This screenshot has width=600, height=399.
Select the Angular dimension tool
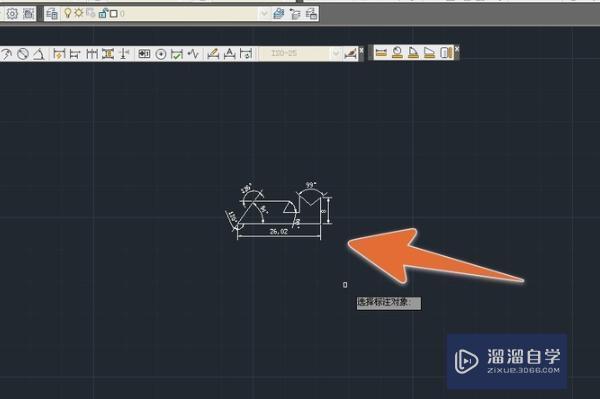click(39, 54)
